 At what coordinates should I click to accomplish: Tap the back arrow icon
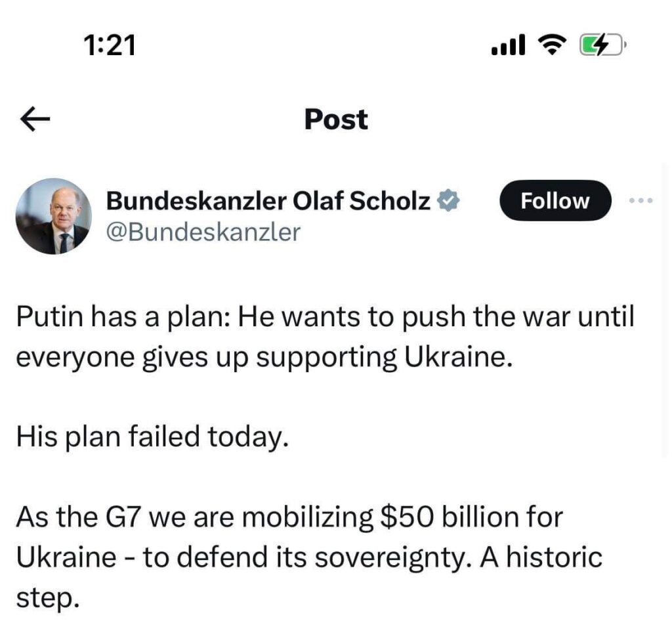(35, 119)
